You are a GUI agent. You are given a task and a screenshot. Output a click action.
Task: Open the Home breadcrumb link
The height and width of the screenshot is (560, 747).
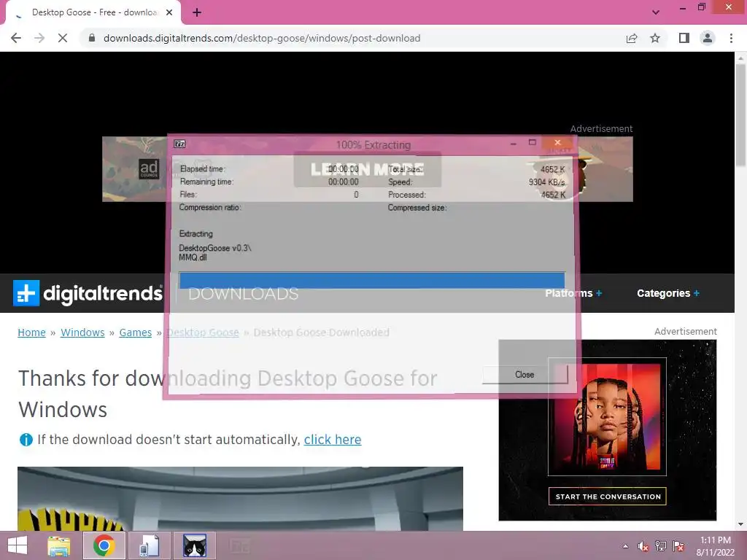(x=31, y=332)
